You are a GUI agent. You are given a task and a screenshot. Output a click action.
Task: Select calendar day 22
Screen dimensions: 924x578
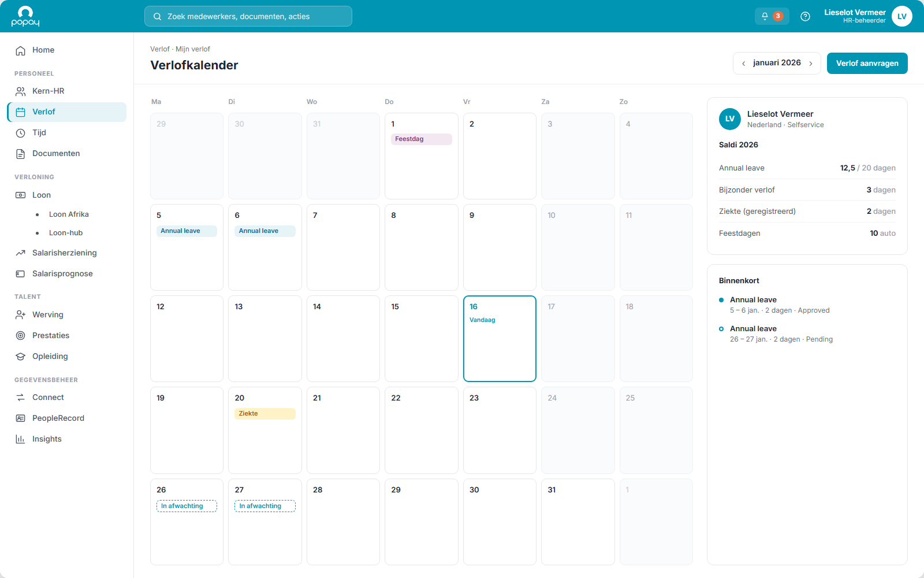[x=422, y=430]
